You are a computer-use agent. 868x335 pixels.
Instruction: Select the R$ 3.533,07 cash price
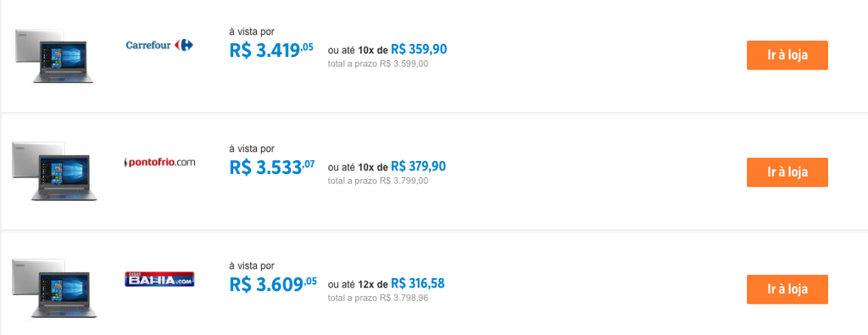tap(272, 167)
